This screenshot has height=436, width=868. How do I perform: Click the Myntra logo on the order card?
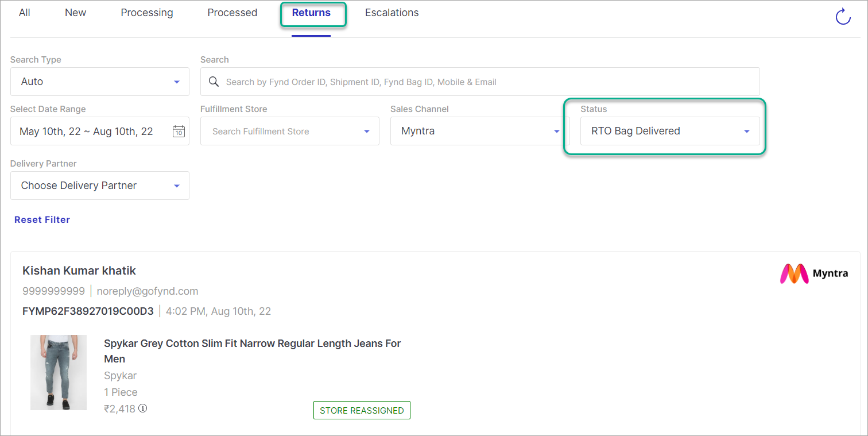[x=814, y=274]
